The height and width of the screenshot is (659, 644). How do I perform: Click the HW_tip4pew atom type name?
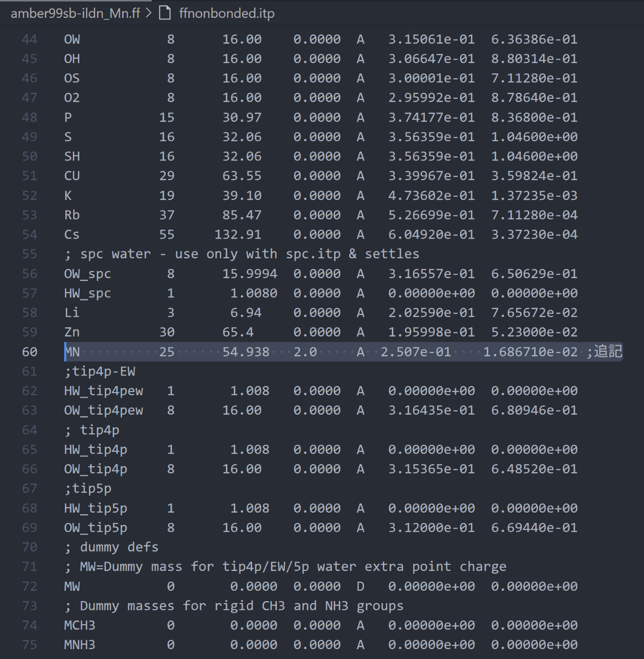103,391
